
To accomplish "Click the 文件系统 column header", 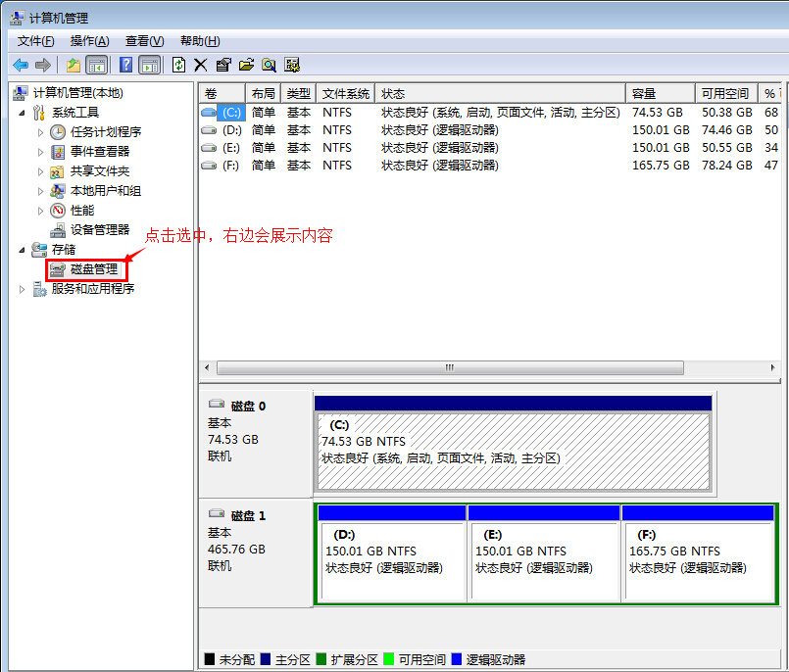I will (x=345, y=93).
